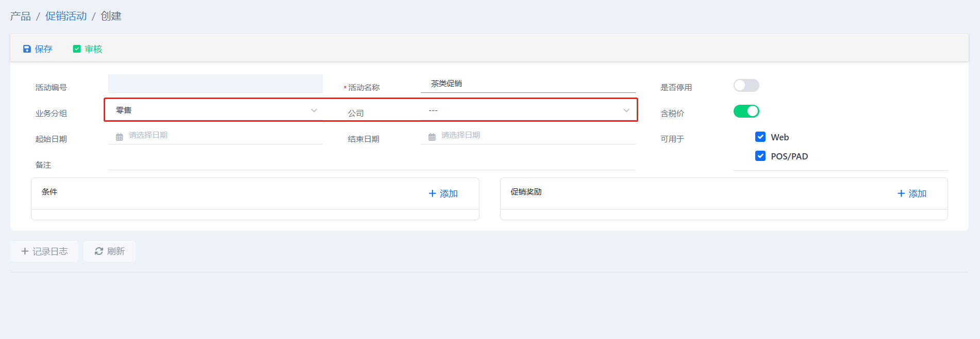Click the 活动名称 label

click(364, 88)
